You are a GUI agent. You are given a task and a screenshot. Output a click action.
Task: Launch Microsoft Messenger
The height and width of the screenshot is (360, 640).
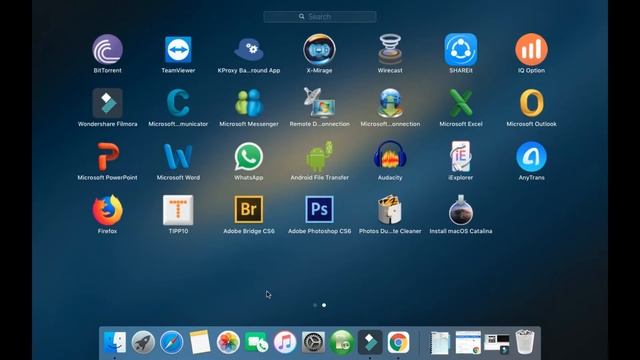point(249,103)
